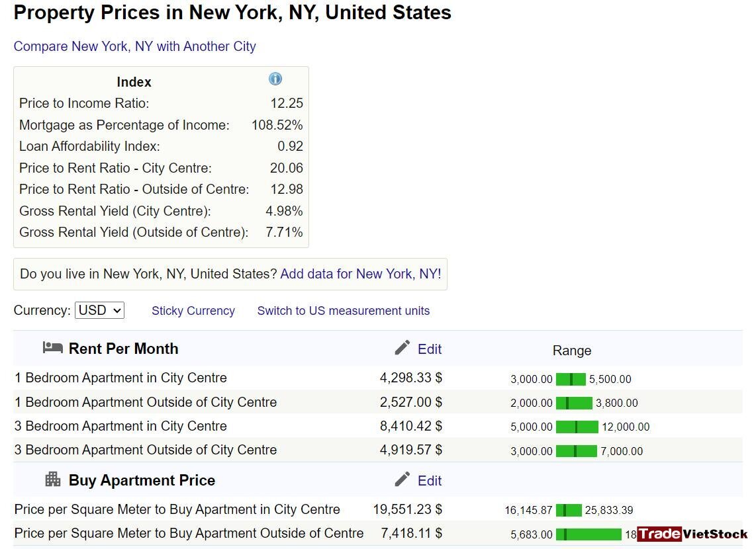The image size is (756, 549).
Task: Click the price 8,410.42 $
Action: coord(411,426)
